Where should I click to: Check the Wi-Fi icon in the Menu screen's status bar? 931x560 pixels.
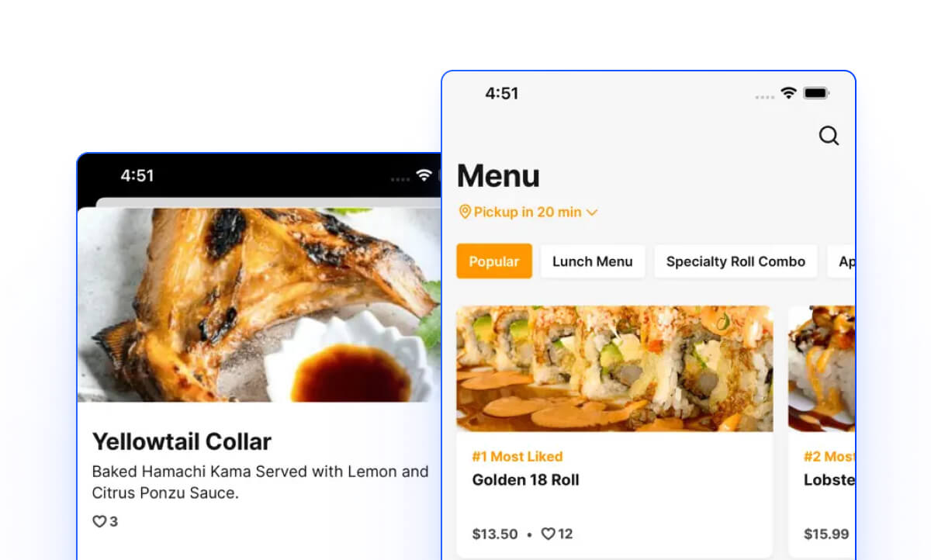(x=788, y=93)
